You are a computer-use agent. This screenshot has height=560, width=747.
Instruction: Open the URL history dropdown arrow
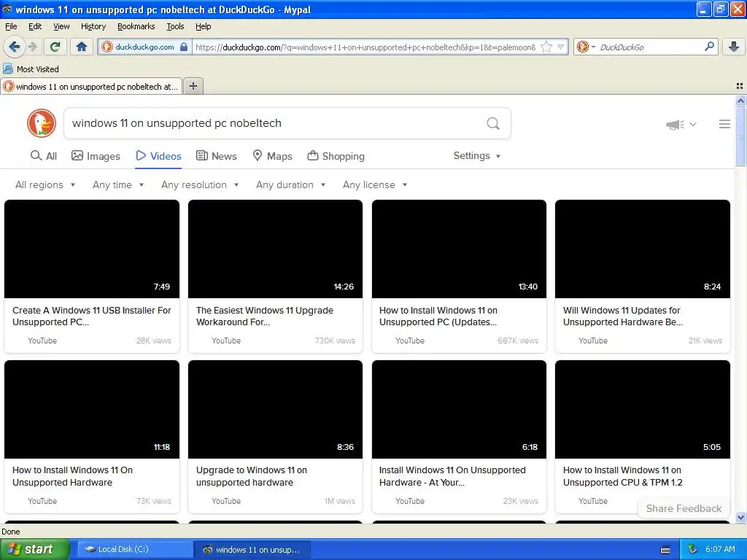point(561,47)
